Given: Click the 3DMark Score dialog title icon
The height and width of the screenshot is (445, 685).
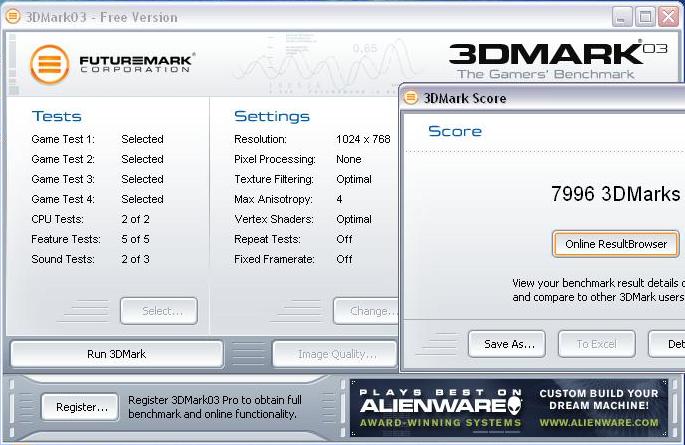Looking at the screenshot, I should coord(411,97).
